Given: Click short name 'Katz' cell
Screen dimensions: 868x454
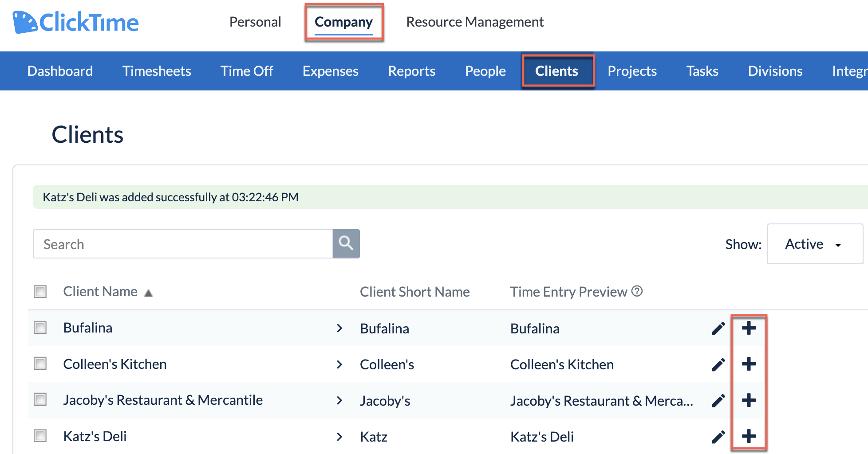Looking at the screenshot, I should point(374,437).
